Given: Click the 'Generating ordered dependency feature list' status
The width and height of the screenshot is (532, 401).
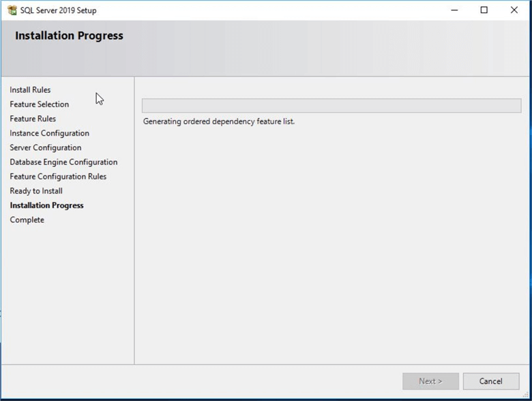Looking at the screenshot, I should point(219,121).
